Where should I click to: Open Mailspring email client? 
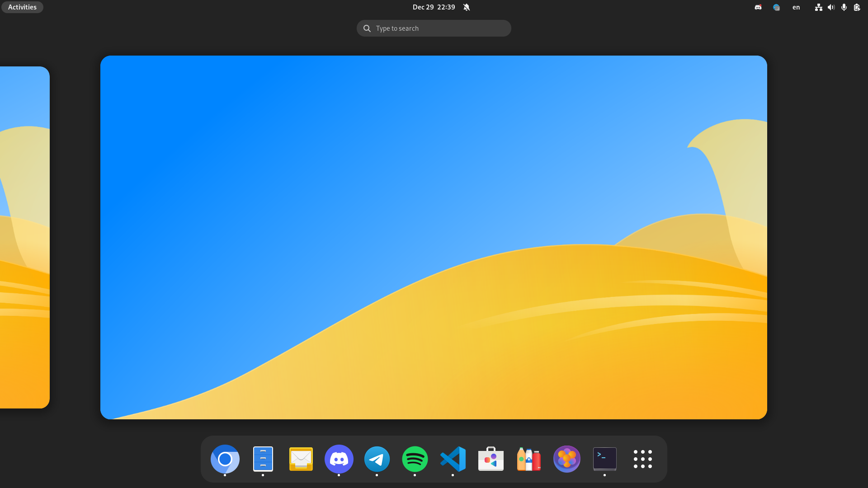[301, 459]
